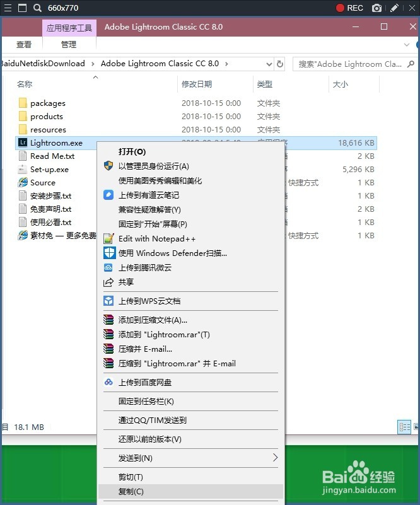Open the 管理 ribbon tab
This screenshot has height=505, width=420.
click(69, 44)
